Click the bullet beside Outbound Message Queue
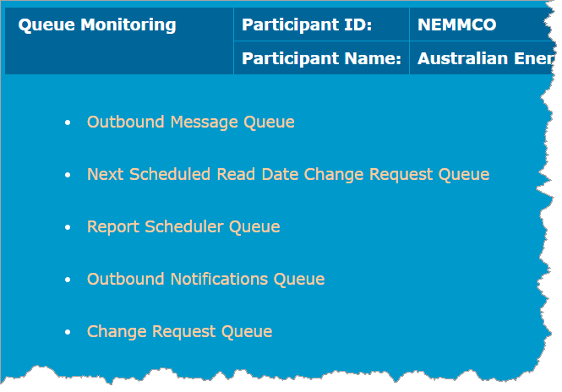The width and height of the screenshot is (562, 392). [x=68, y=122]
